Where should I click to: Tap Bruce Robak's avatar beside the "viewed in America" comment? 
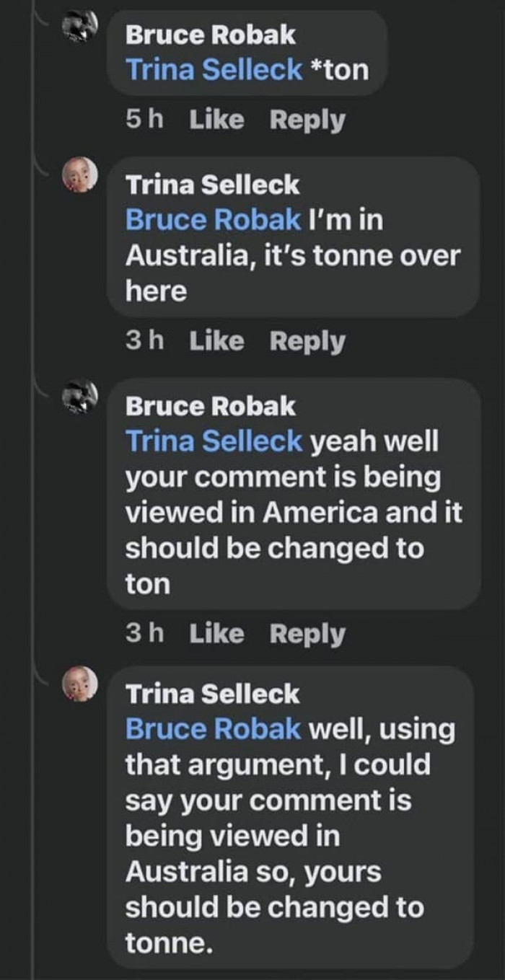(x=79, y=397)
